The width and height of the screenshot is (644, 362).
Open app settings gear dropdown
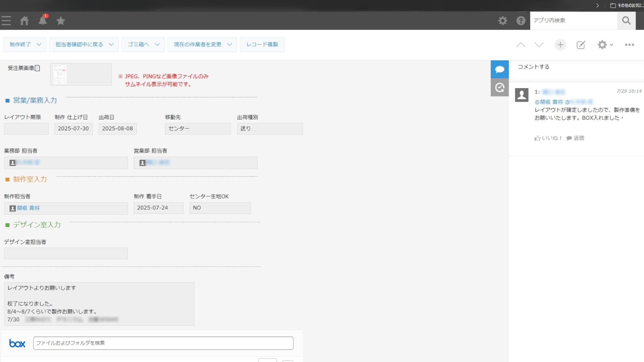point(605,45)
